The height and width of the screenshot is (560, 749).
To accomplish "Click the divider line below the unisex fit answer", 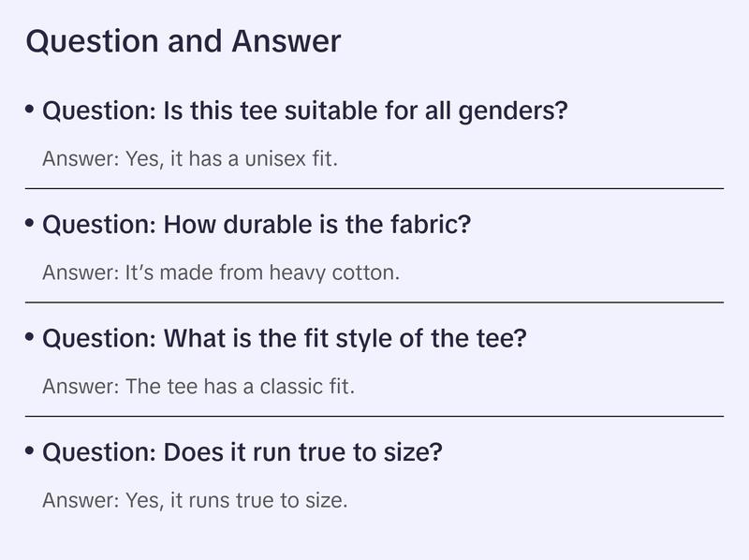I will coord(374,188).
